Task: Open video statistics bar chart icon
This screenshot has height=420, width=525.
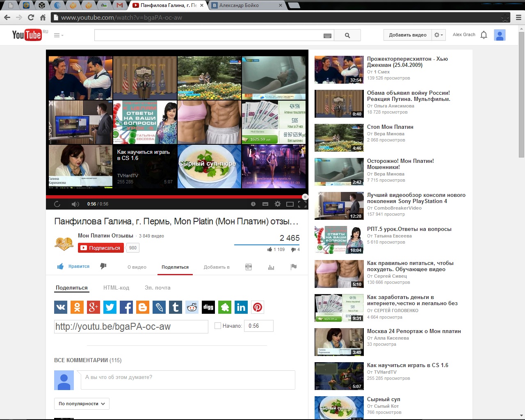Action: coord(271,267)
